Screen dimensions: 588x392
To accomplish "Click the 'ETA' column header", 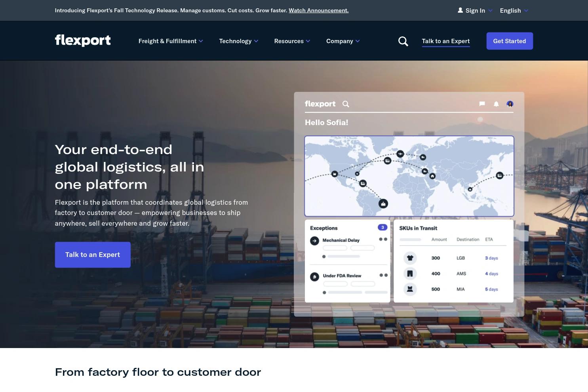I will (489, 240).
